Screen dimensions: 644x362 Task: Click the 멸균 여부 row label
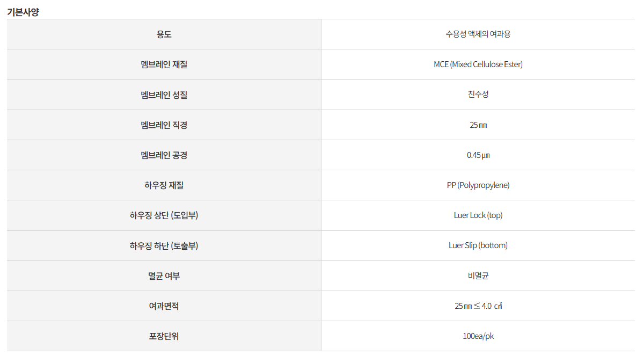(x=164, y=276)
